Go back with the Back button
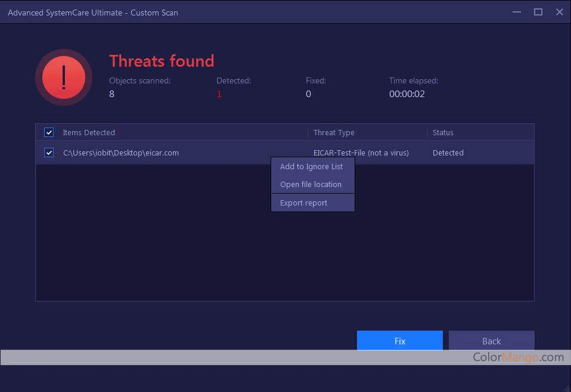The width and height of the screenshot is (571, 392). pyautogui.click(x=491, y=341)
